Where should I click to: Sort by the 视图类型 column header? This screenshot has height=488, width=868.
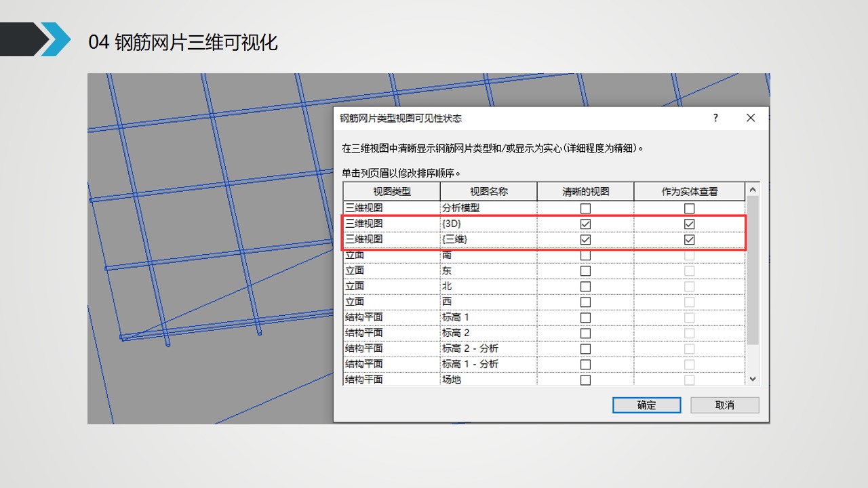coord(392,191)
